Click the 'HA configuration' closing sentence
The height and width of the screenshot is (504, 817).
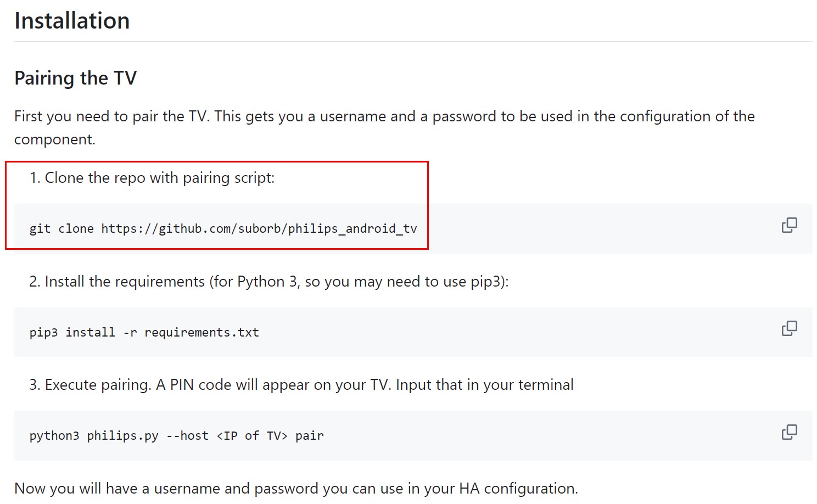tap(296, 489)
